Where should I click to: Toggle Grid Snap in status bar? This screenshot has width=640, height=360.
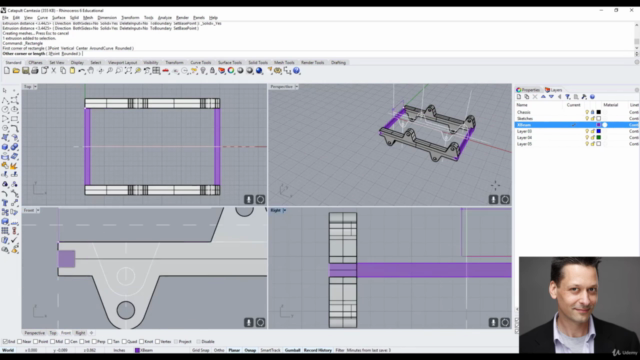(x=200, y=350)
